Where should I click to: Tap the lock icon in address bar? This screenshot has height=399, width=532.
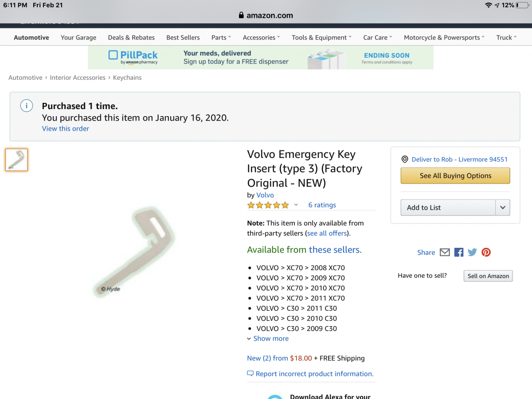[241, 15]
